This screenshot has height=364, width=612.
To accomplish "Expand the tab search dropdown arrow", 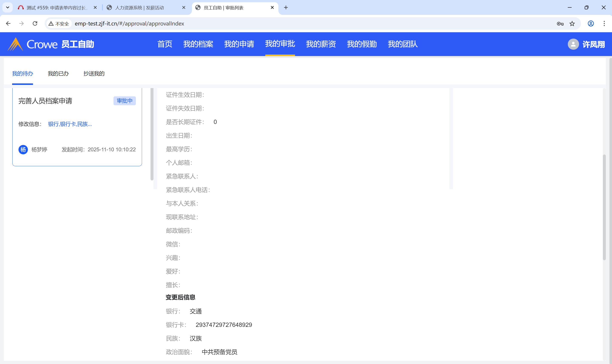I will tap(8, 8).
